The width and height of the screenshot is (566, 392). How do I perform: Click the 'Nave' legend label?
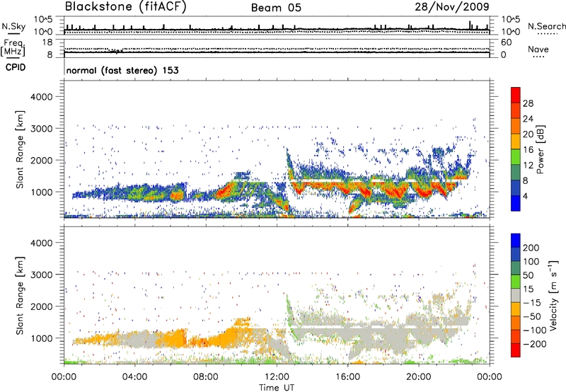(538, 50)
